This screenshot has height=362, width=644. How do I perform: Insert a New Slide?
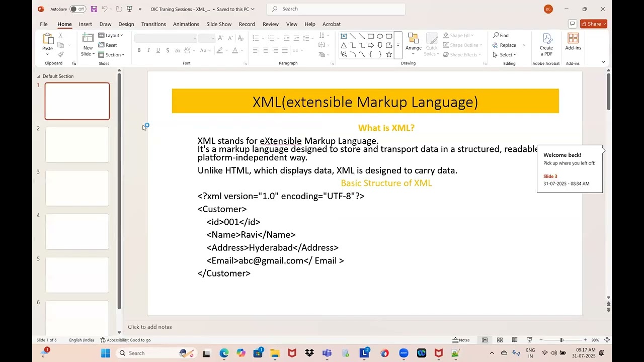point(88,44)
